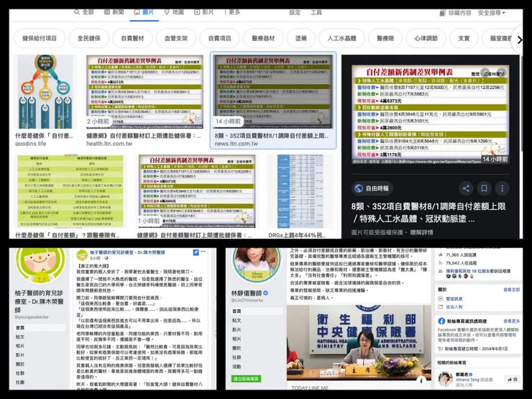Click the green 建立粉絲專頁 button
532x399 pixels.
click(x=247, y=379)
